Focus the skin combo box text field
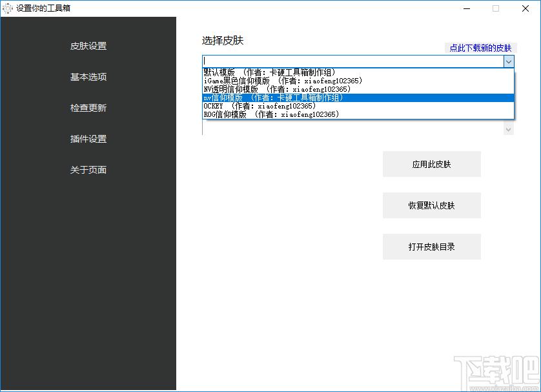This screenshot has height=392, width=541. tap(353, 61)
